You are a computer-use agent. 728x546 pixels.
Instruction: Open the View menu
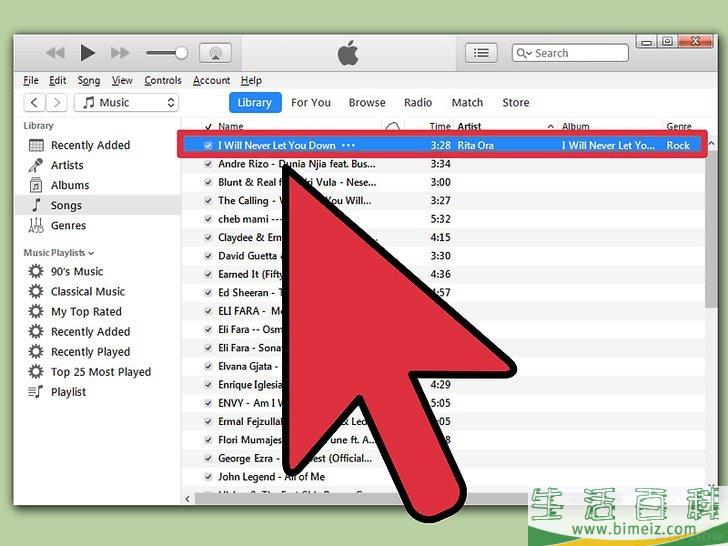point(122,81)
